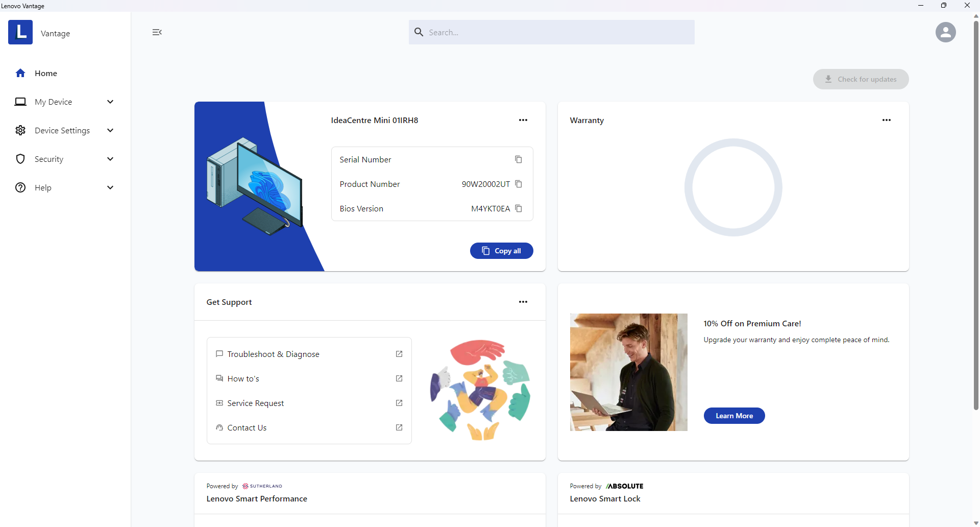Screen dimensions: 980x527
Task: Select Help in sidebar
Action: pyautogui.click(x=65, y=187)
